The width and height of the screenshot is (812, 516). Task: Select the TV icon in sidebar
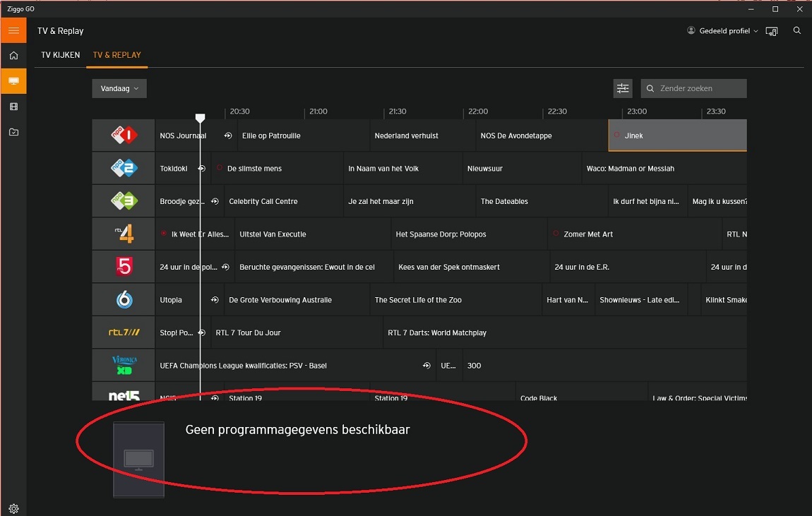point(13,81)
